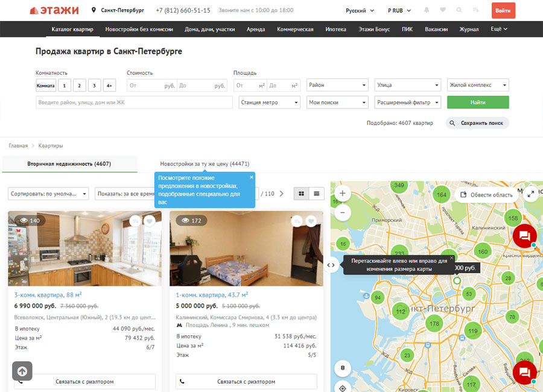Click the Этажи logo
The image size is (543, 392).
[x=54, y=10]
